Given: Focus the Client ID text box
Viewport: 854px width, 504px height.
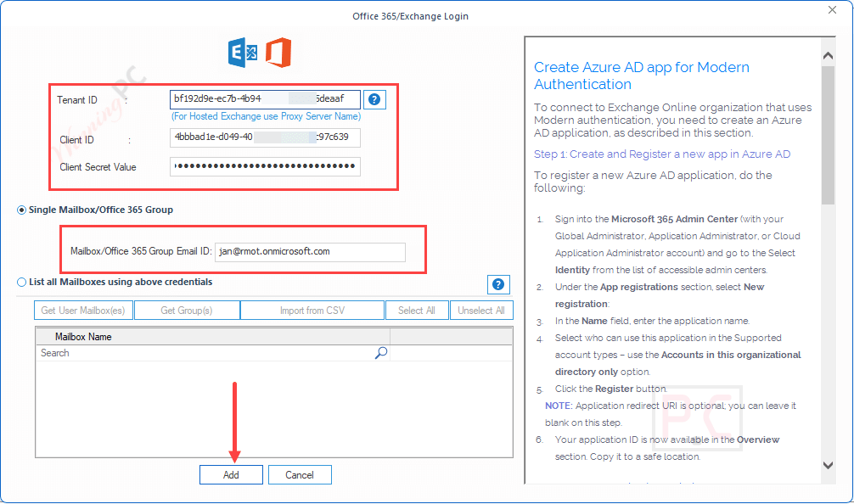Looking at the screenshot, I should pos(265,137).
